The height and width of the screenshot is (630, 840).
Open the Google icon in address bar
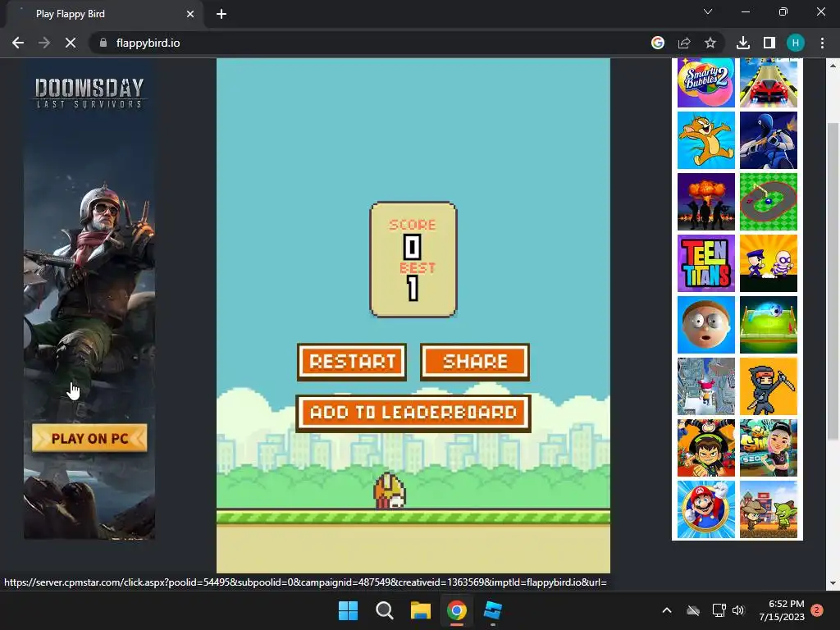click(x=658, y=43)
